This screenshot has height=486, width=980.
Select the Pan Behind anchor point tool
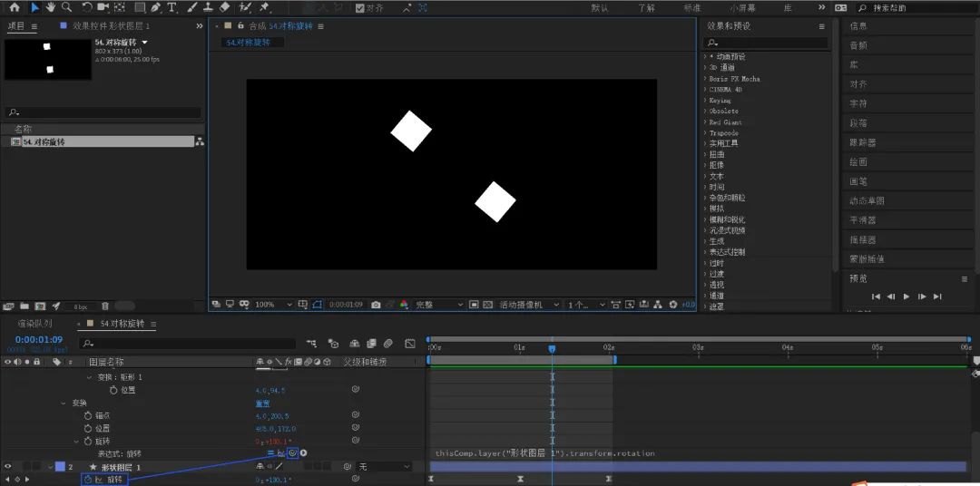pos(120,7)
